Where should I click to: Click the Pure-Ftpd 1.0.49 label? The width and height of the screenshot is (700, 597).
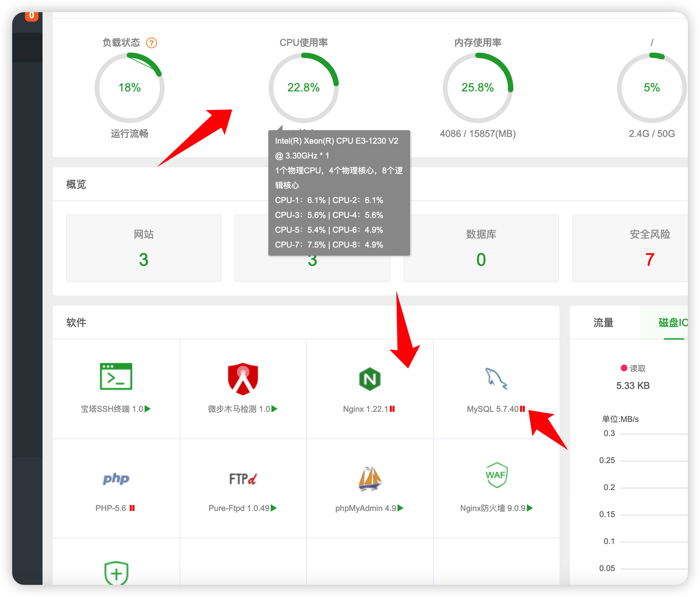[x=239, y=508]
